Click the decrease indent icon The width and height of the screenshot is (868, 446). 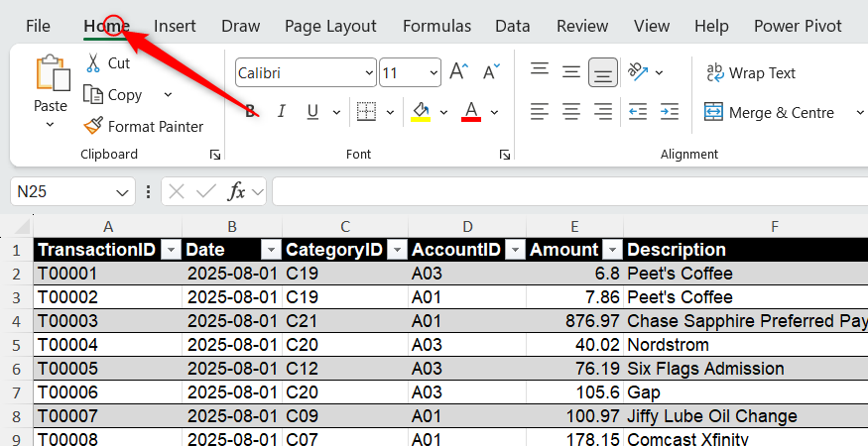[638, 112]
